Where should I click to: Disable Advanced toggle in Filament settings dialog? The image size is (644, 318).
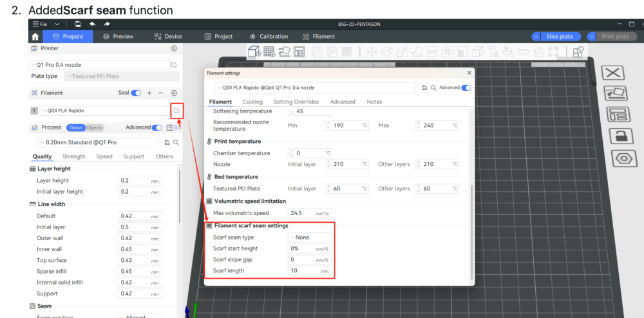tap(466, 88)
